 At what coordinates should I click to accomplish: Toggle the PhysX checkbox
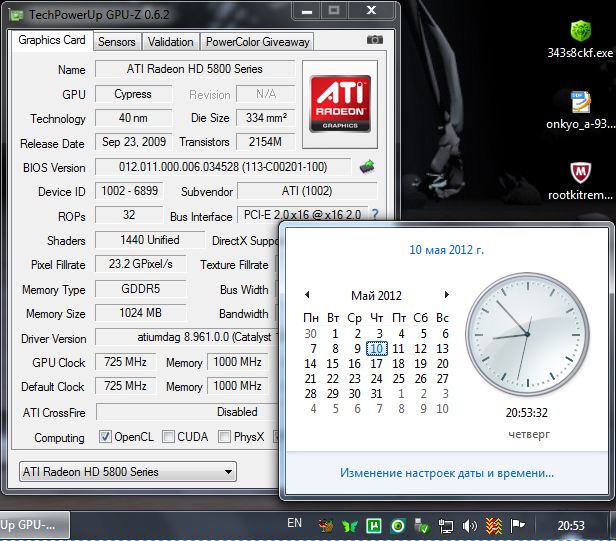[224, 436]
